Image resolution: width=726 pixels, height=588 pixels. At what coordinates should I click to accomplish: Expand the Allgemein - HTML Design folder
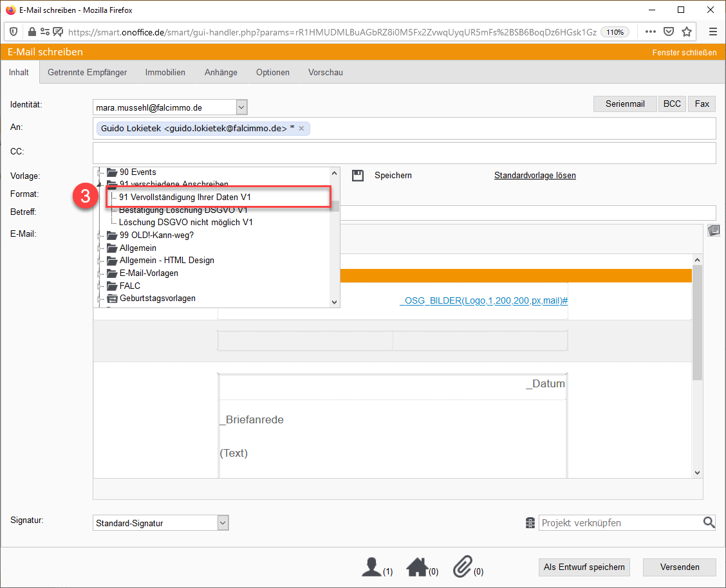coord(100,261)
